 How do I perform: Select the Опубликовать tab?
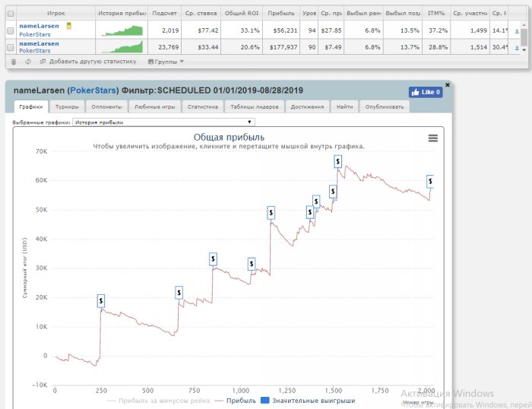click(x=385, y=106)
